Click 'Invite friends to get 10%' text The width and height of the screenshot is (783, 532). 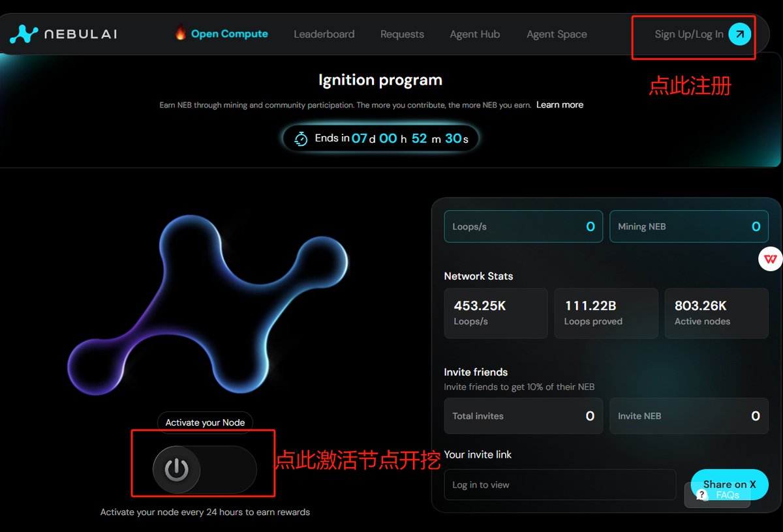tap(519, 387)
